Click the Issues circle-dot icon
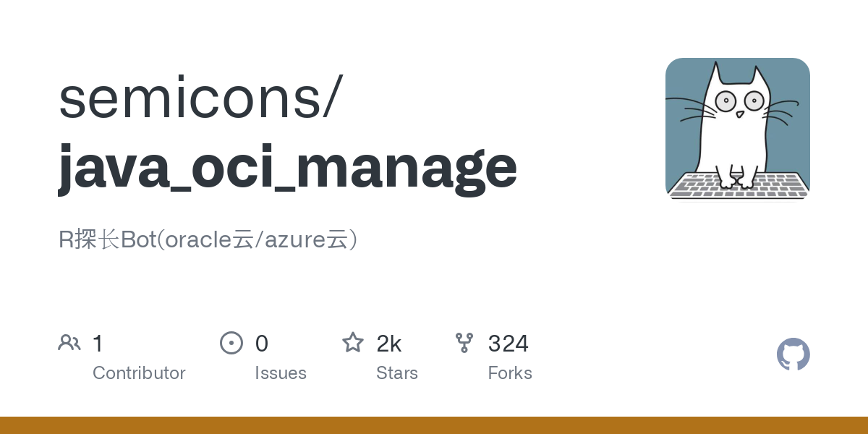The image size is (868, 434). pyautogui.click(x=231, y=343)
